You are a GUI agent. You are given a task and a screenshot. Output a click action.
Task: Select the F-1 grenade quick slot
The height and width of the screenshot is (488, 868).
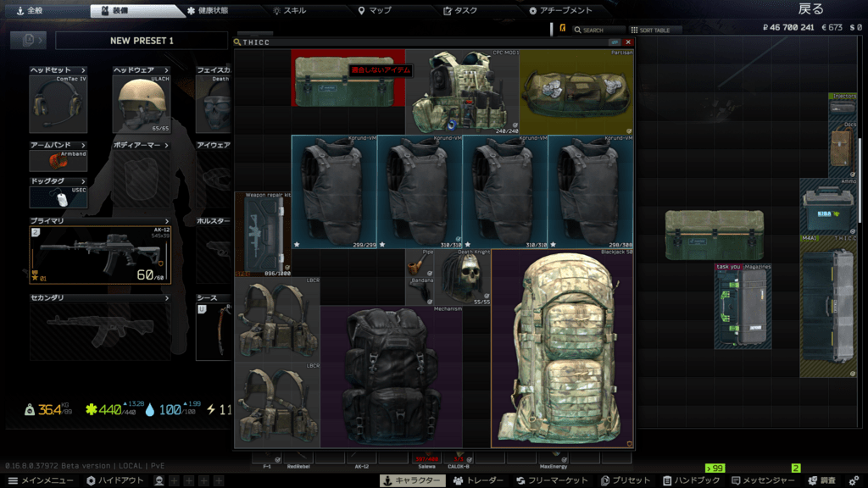click(x=267, y=459)
